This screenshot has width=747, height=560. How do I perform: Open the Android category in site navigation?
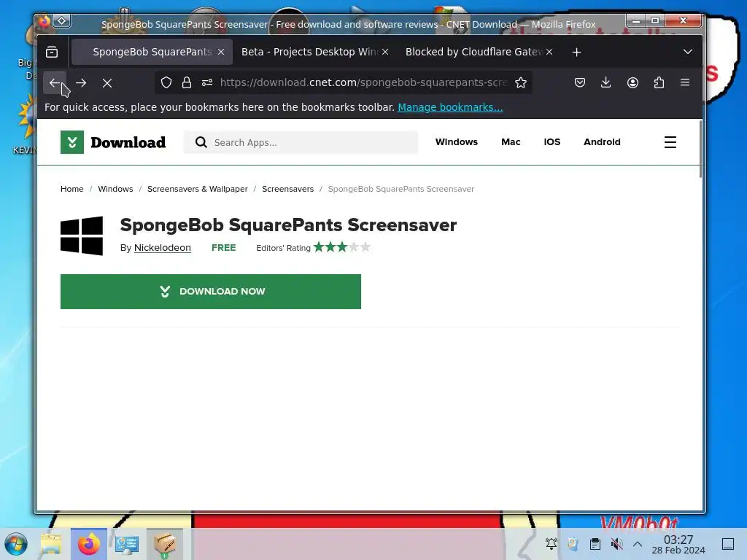point(602,142)
